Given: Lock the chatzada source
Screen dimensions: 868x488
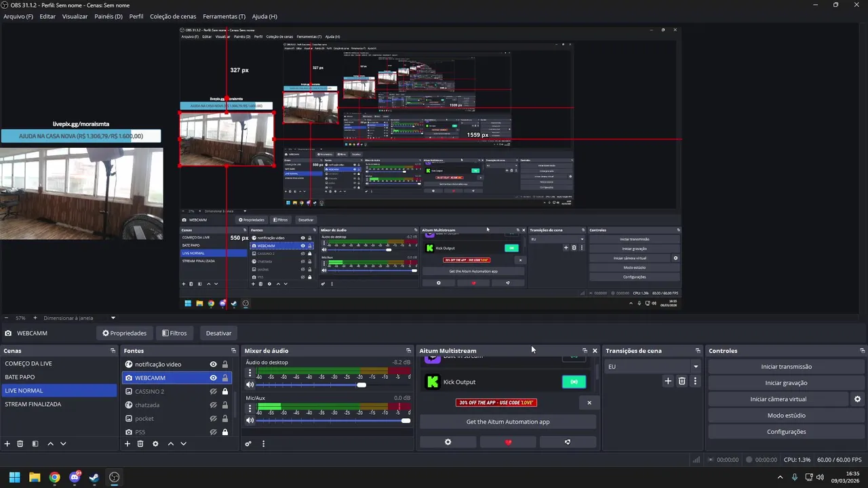Looking at the screenshot, I should point(225,405).
